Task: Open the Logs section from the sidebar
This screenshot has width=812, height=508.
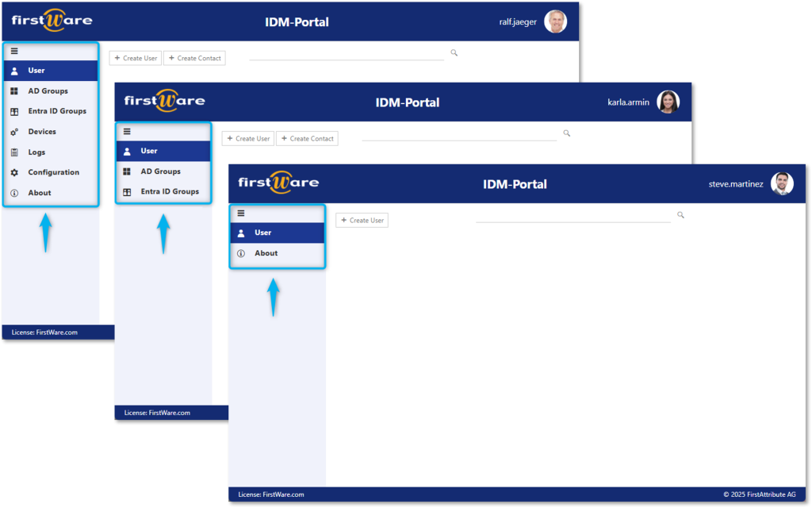Action: click(37, 152)
